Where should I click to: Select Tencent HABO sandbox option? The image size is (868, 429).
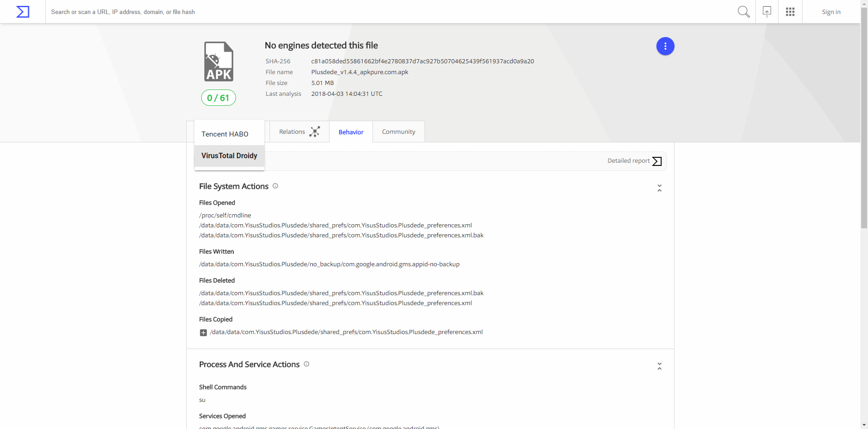point(229,134)
